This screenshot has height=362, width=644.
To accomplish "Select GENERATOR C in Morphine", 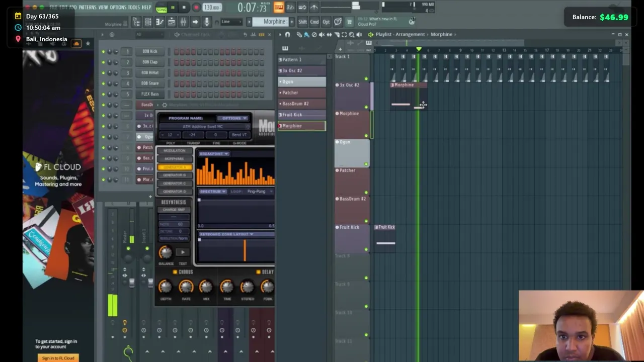I will tap(174, 183).
